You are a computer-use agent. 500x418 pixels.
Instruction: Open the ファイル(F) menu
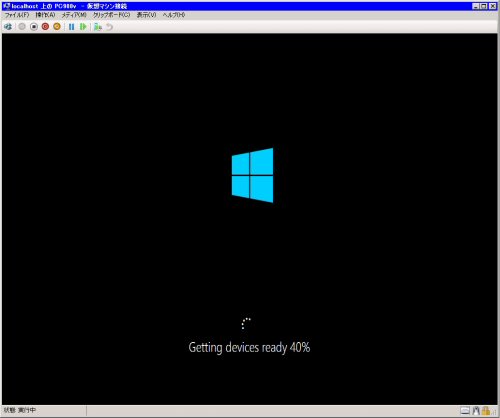click(x=17, y=15)
